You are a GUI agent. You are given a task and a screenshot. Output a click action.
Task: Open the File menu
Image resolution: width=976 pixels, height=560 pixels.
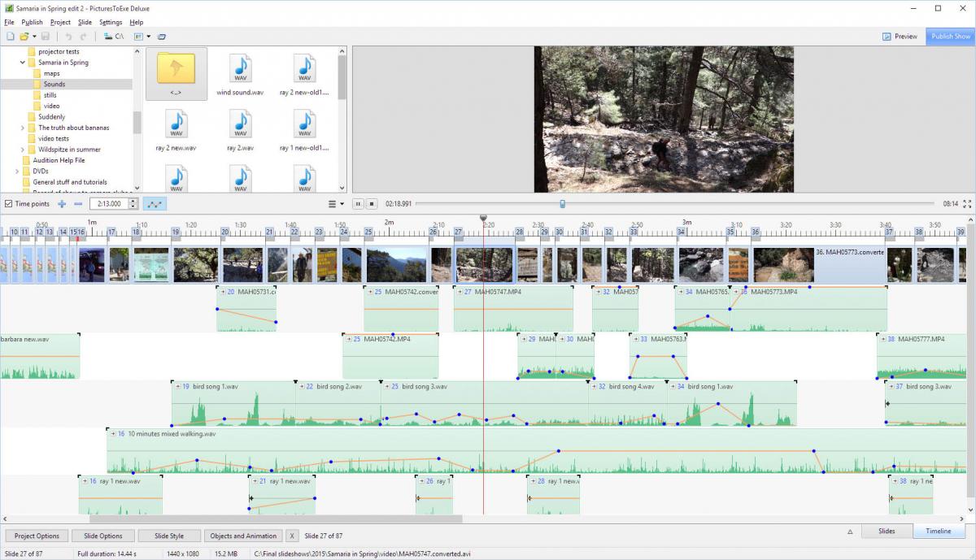coord(9,22)
